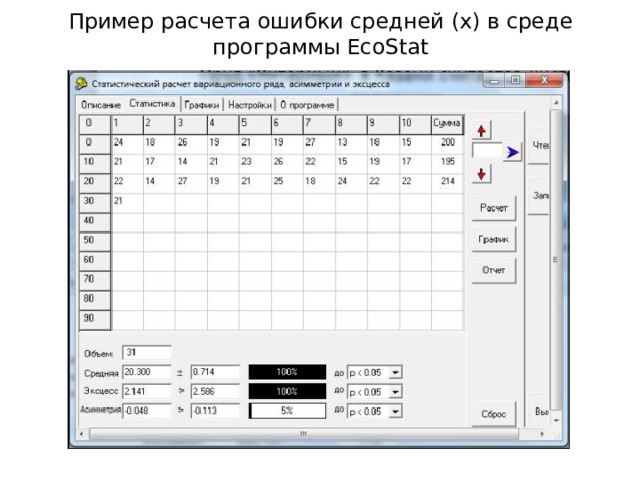640x480 pixels.
Task: Click the Расчет button
Action: (494, 208)
